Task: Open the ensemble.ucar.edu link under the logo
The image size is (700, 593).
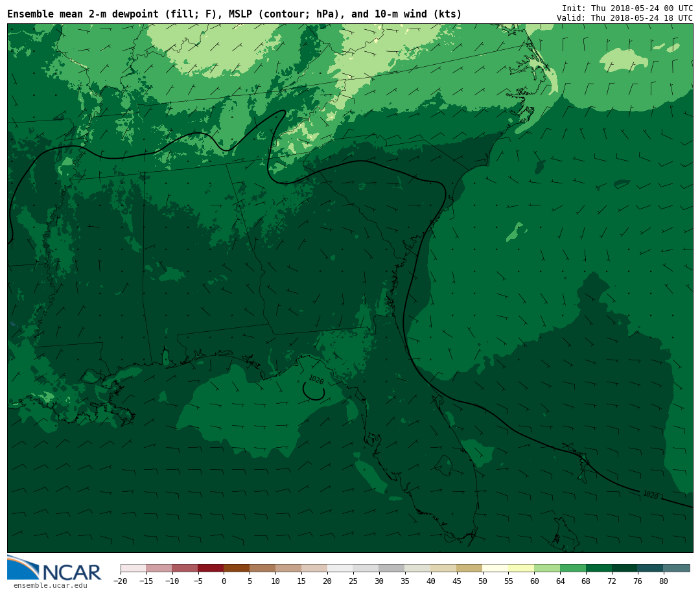Action: point(50,586)
